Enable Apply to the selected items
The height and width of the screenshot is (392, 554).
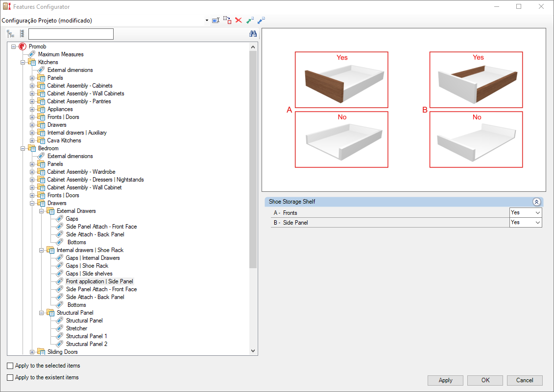[10, 366]
